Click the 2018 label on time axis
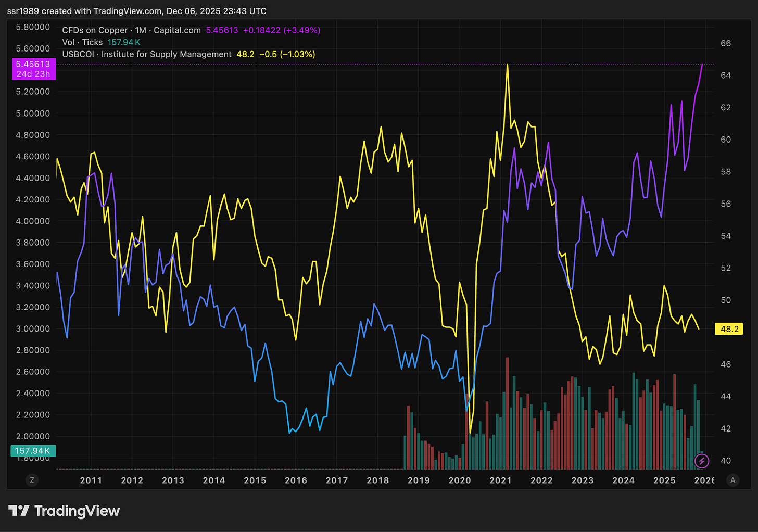This screenshot has height=532, width=758. (x=378, y=480)
